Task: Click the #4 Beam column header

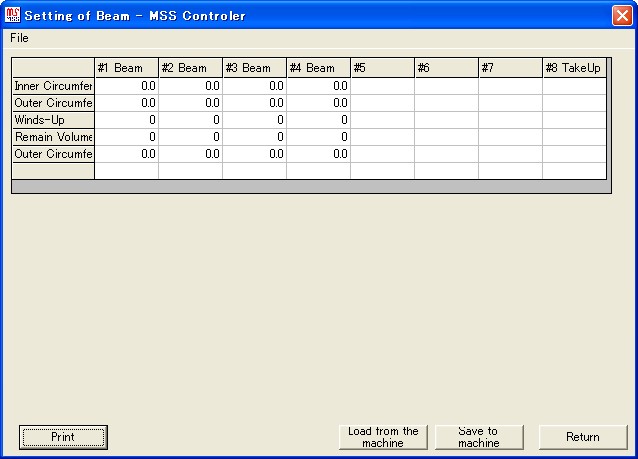Action: click(x=318, y=68)
